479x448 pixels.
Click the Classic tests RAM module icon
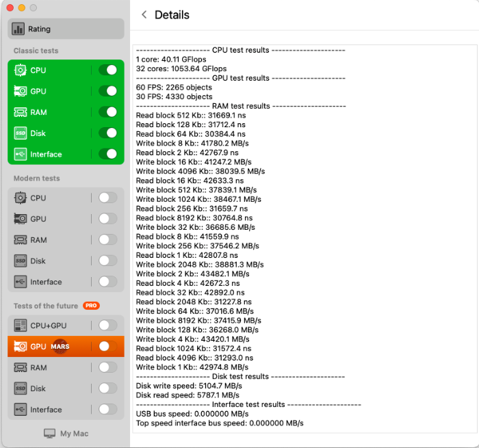20,112
